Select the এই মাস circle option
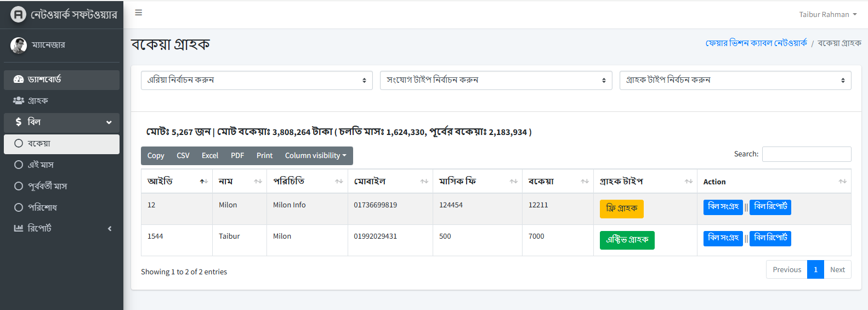Image resolution: width=868 pixels, height=310 pixels. [19, 165]
